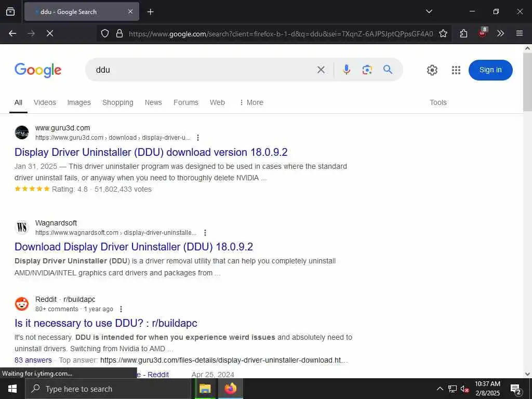
Task: Open the list all tabs dropdown
Action: pos(429,11)
